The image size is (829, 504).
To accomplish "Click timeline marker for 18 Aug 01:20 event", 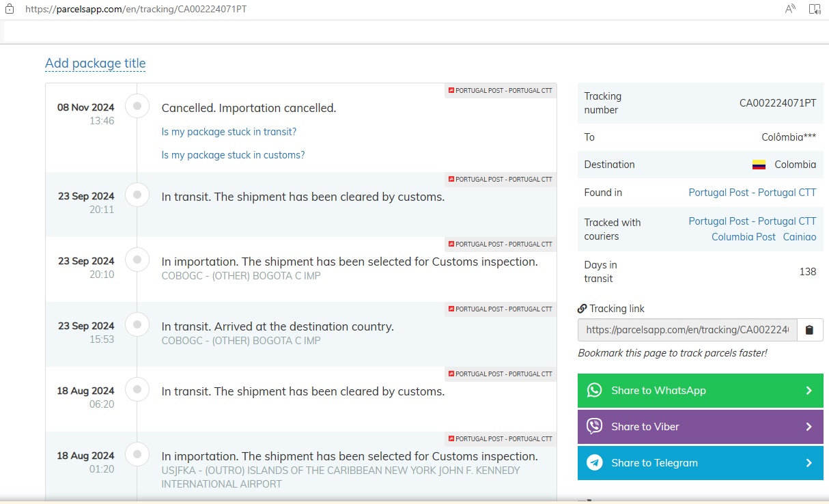I will click(x=137, y=454).
